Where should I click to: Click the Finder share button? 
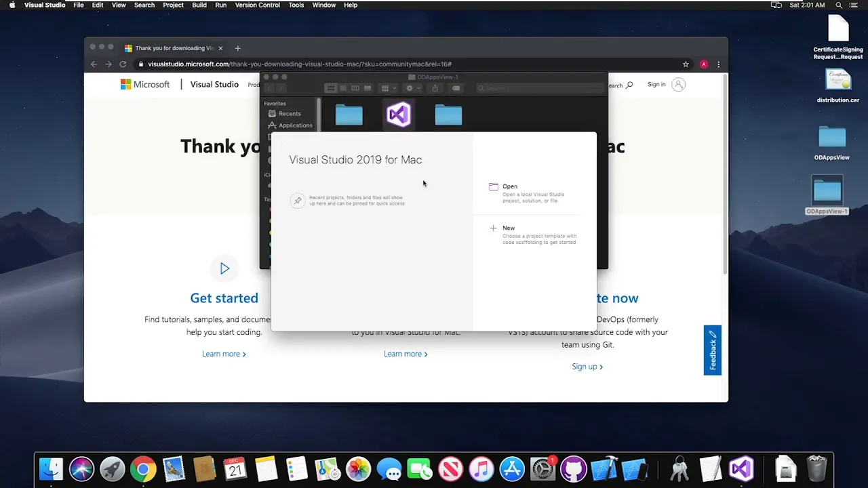click(435, 88)
